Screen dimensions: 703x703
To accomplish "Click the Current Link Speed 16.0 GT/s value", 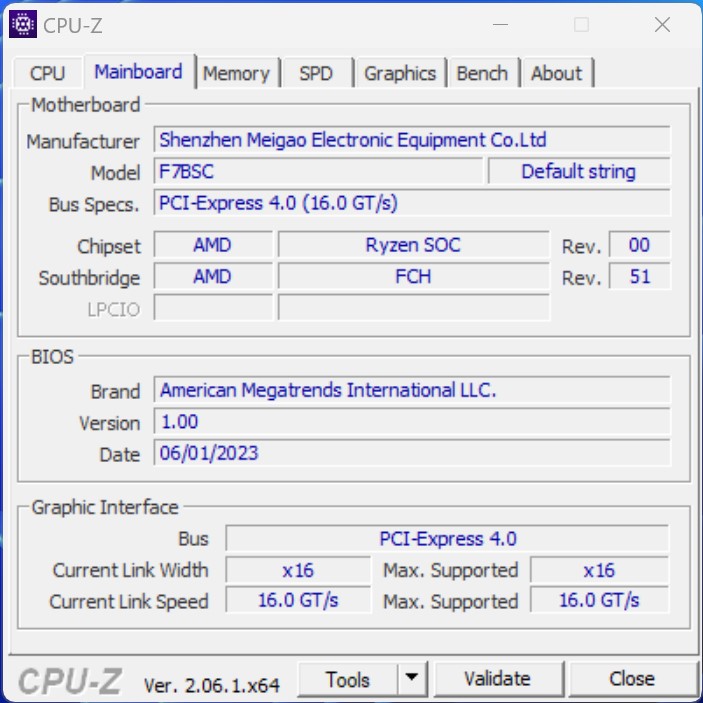I will pyautogui.click(x=298, y=600).
